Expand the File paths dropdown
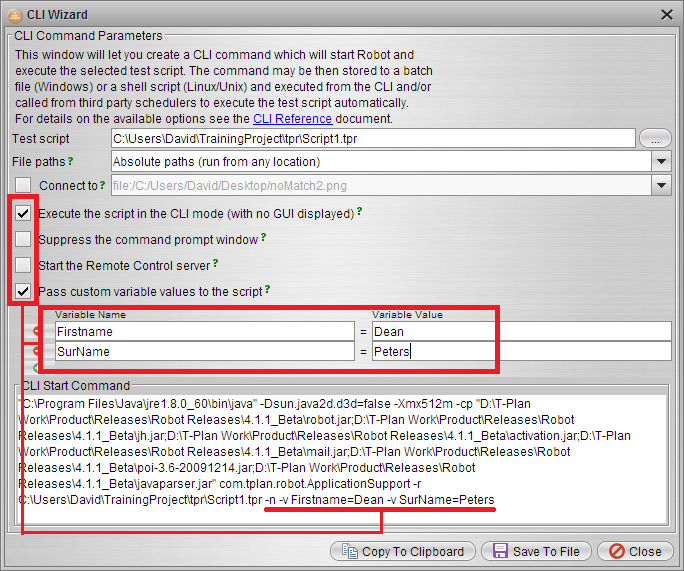684x571 pixels. (x=661, y=161)
